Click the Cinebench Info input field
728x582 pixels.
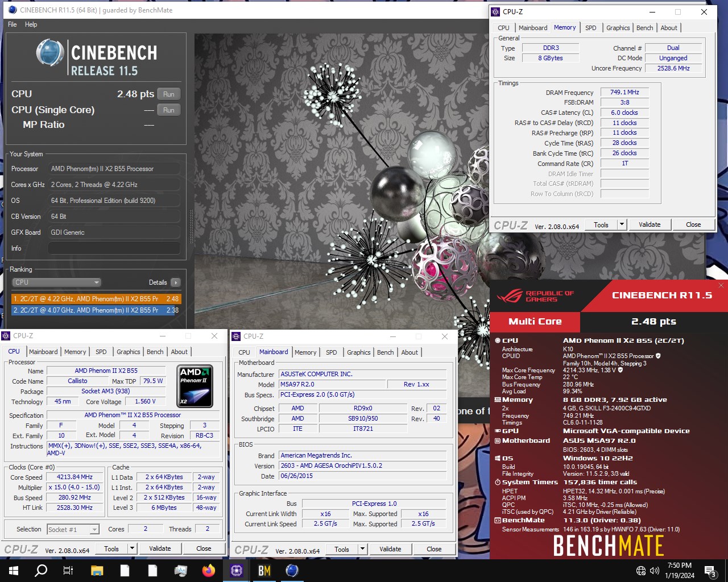click(114, 248)
